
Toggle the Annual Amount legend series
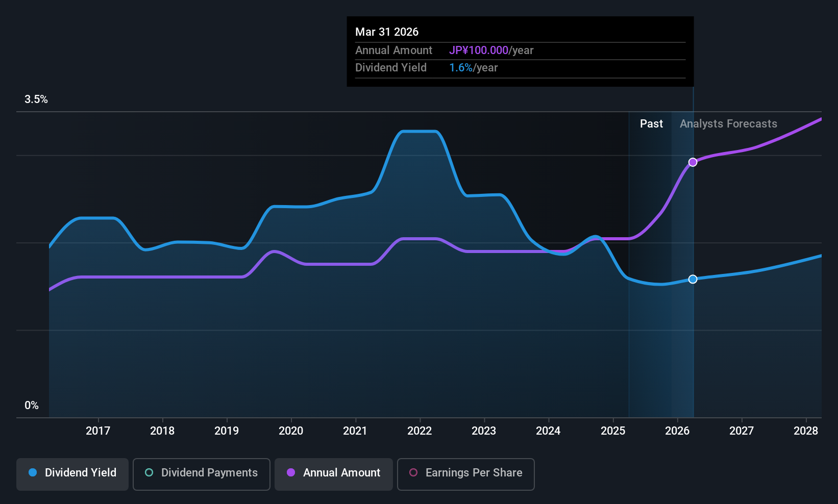click(334, 474)
